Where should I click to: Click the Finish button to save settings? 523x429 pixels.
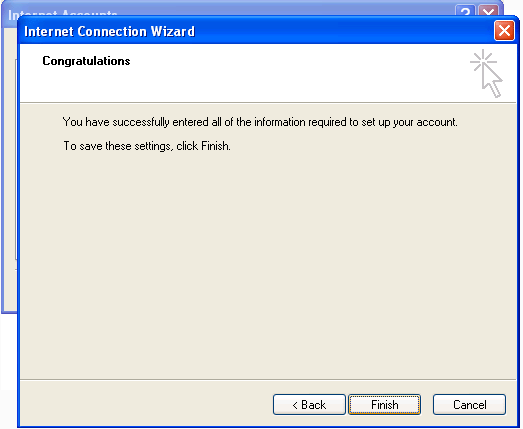(x=384, y=405)
